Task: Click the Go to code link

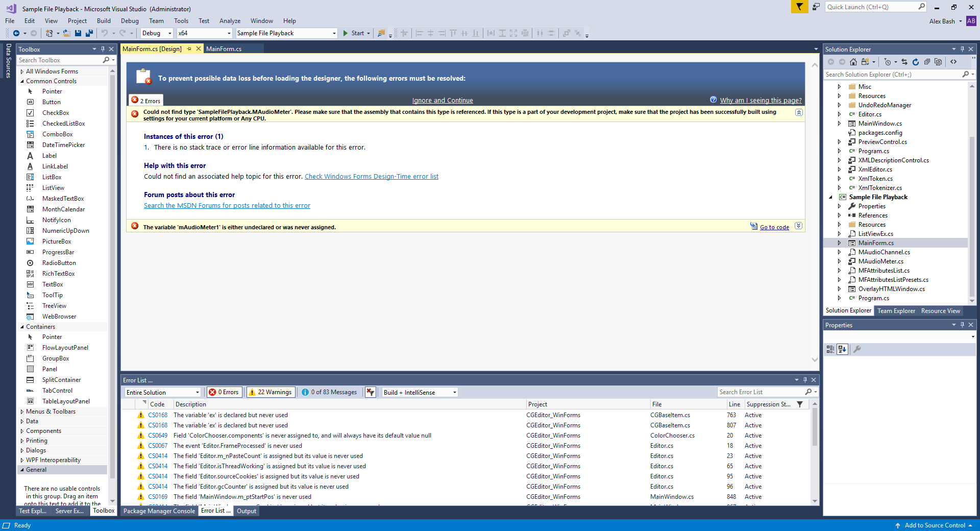Action: pos(774,227)
